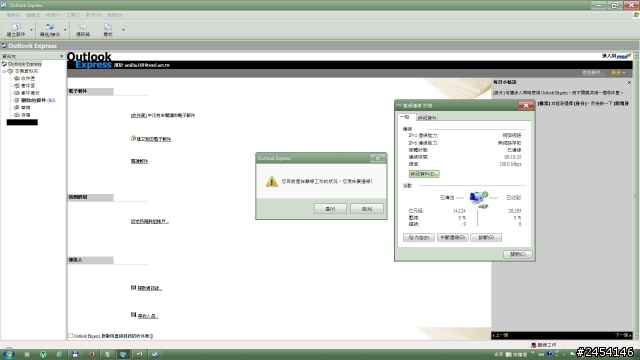Open the Edit (編輯) menu
640x360 pixels.
(x=33, y=15)
